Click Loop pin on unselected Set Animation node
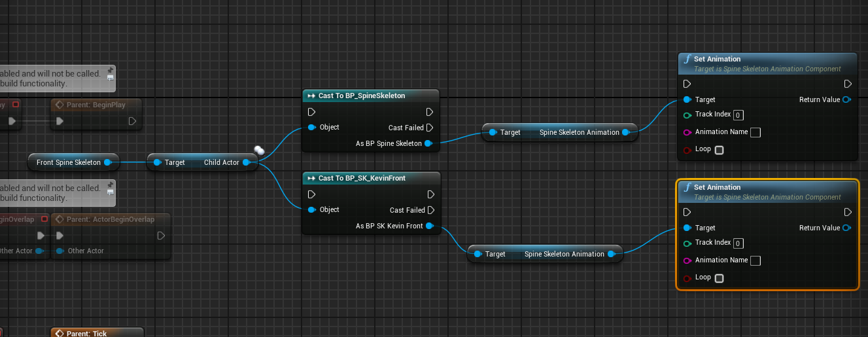Image resolution: width=868 pixels, height=337 pixels. click(x=687, y=150)
